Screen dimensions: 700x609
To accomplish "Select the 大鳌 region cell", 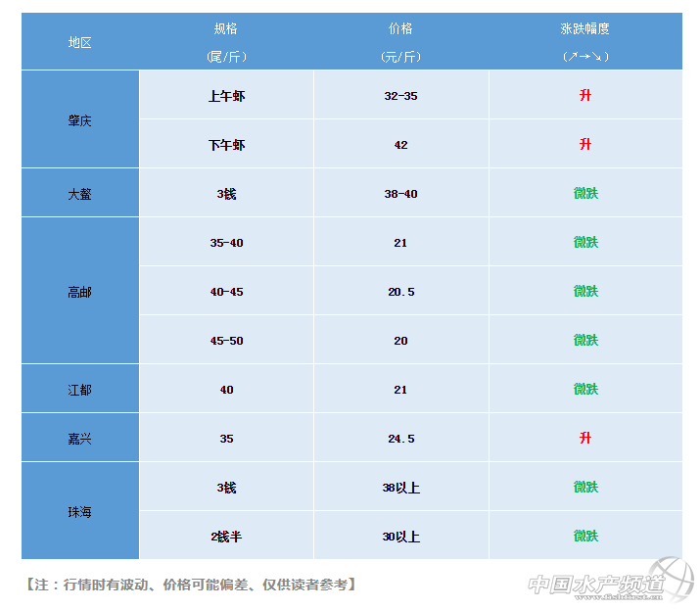I will (80, 194).
